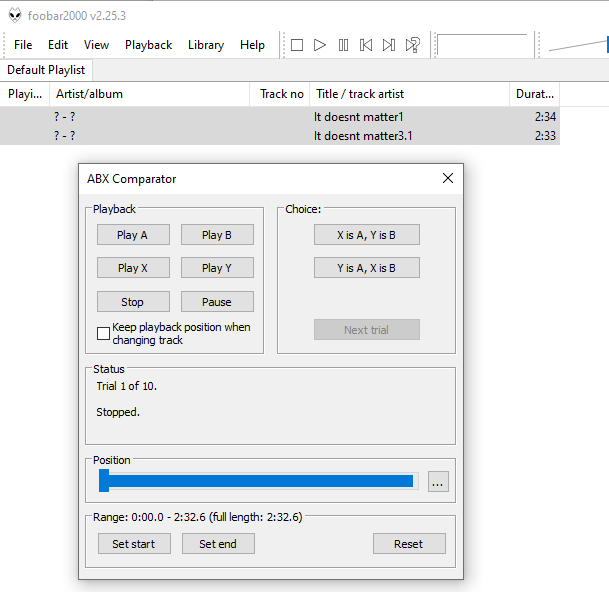Choose "X is A, Y is B"

click(x=367, y=235)
